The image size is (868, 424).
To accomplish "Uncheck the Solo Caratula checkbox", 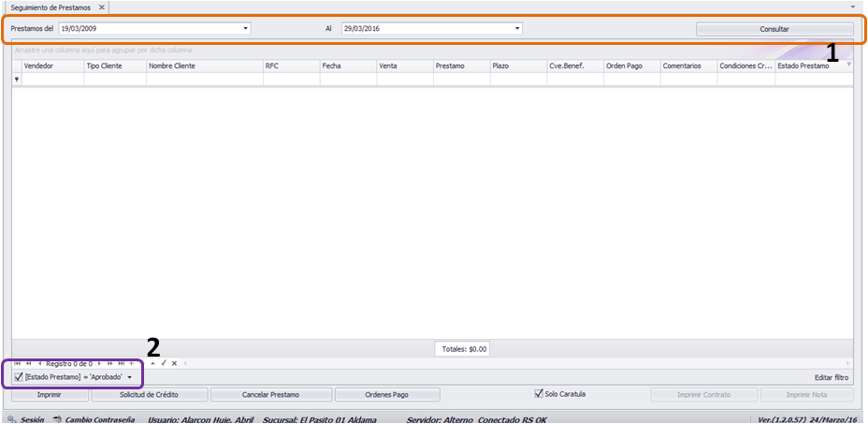I will click(x=539, y=393).
